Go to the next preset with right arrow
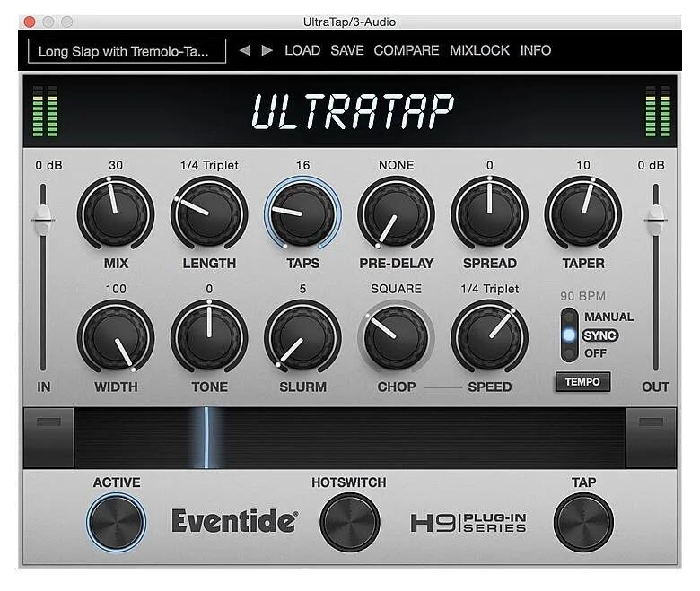700x591 pixels. 267,50
